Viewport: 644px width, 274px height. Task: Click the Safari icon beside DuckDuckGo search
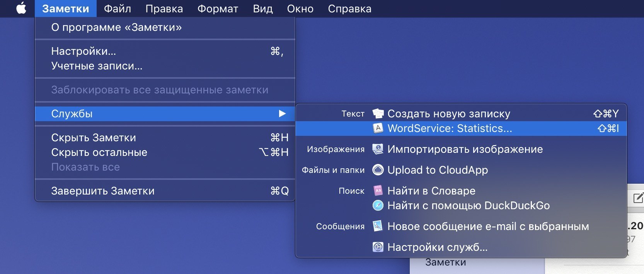click(x=378, y=205)
